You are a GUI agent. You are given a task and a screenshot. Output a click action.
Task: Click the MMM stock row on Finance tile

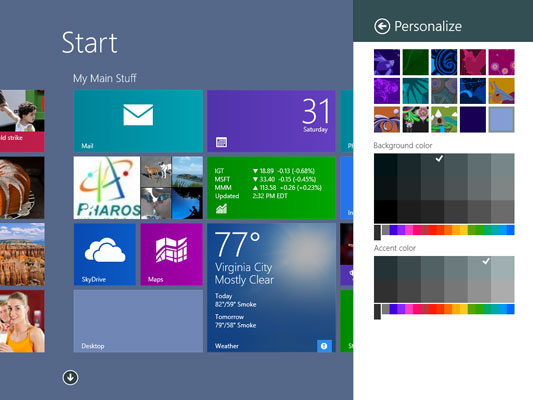point(268,188)
